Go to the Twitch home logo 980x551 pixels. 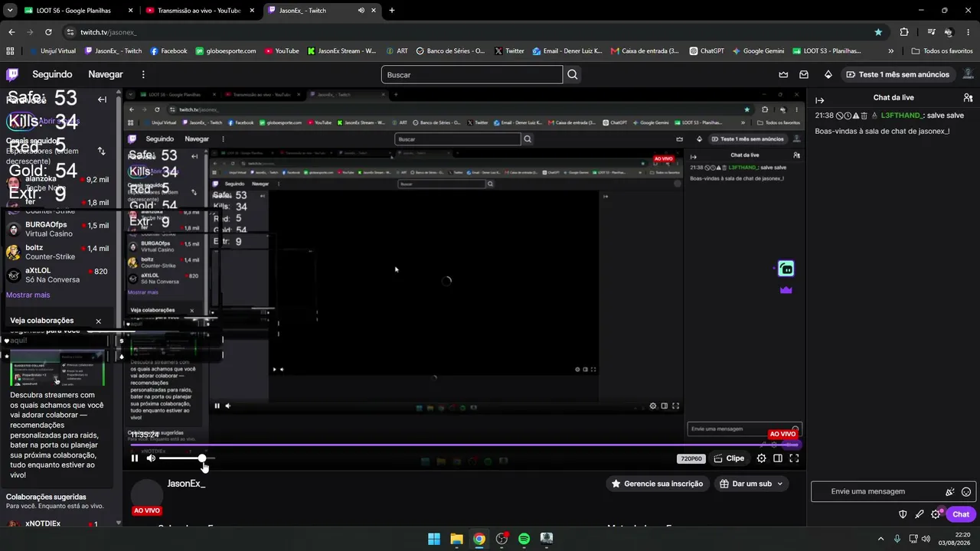click(x=12, y=74)
